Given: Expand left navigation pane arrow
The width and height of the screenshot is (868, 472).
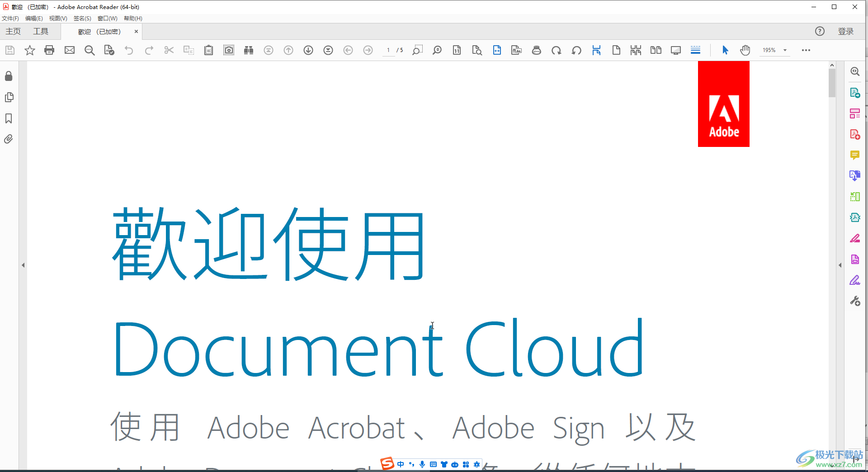Looking at the screenshot, I should (x=23, y=265).
